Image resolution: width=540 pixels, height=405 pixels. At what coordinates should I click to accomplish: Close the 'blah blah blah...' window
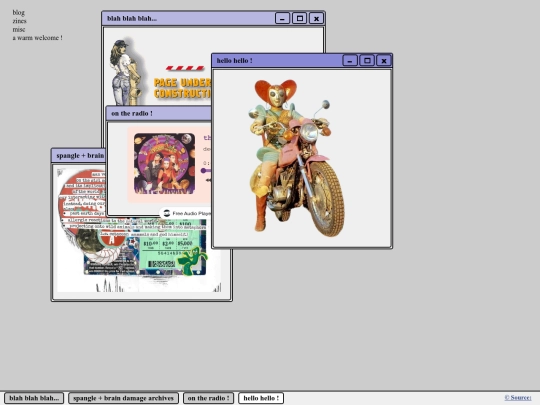pyautogui.click(x=316, y=18)
